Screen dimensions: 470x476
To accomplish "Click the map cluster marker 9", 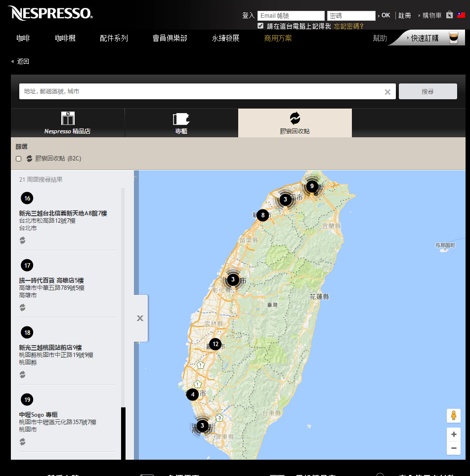I will [312, 186].
